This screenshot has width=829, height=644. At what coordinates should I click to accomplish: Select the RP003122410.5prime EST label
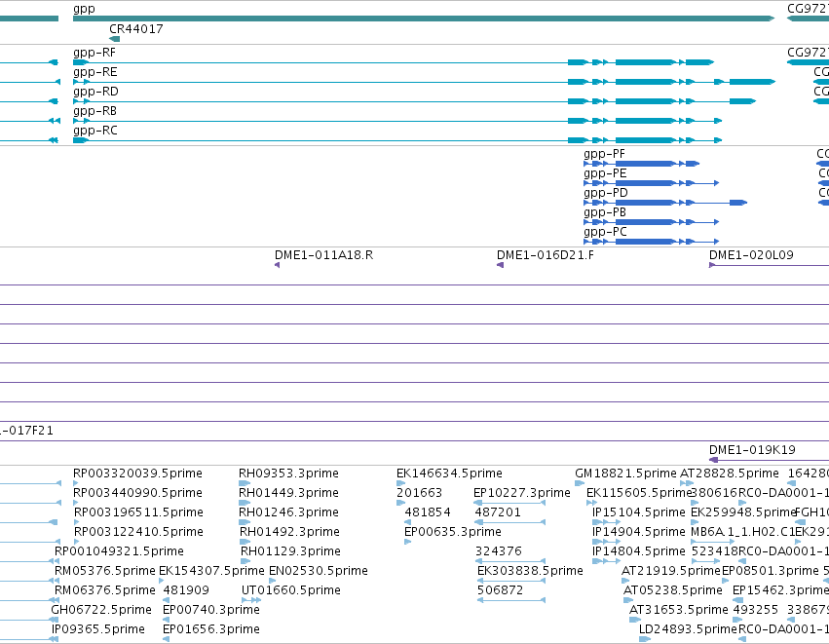(138, 532)
